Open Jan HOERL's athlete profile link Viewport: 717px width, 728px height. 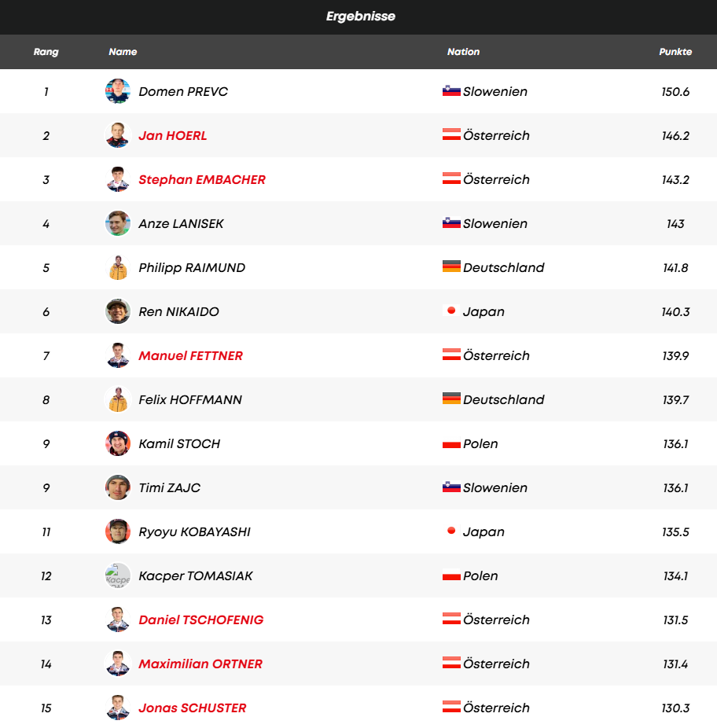tap(173, 135)
